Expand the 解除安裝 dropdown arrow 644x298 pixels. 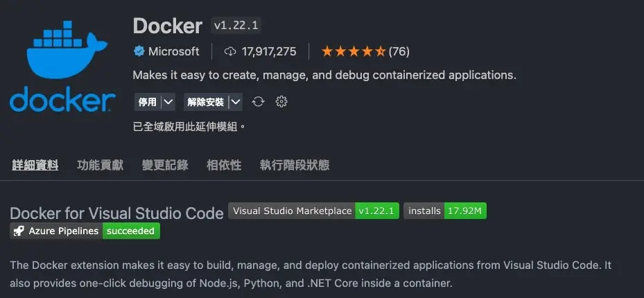tap(236, 102)
